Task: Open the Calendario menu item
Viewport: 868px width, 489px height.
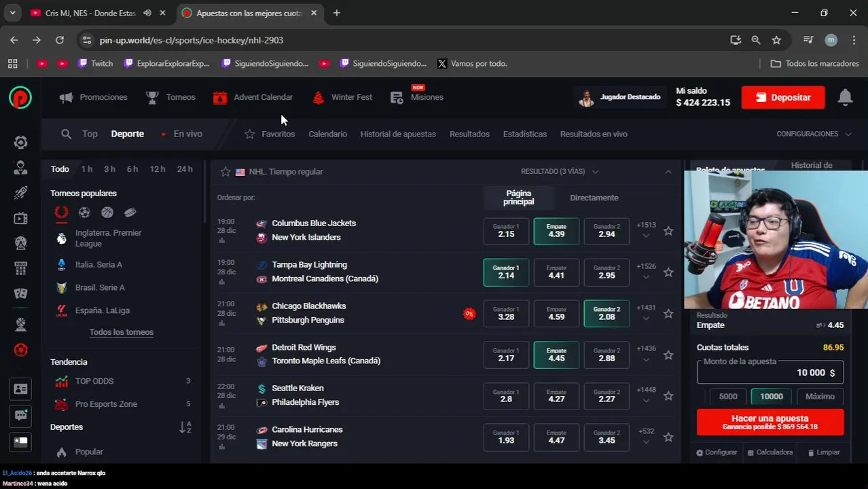Action: tap(327, 134)
